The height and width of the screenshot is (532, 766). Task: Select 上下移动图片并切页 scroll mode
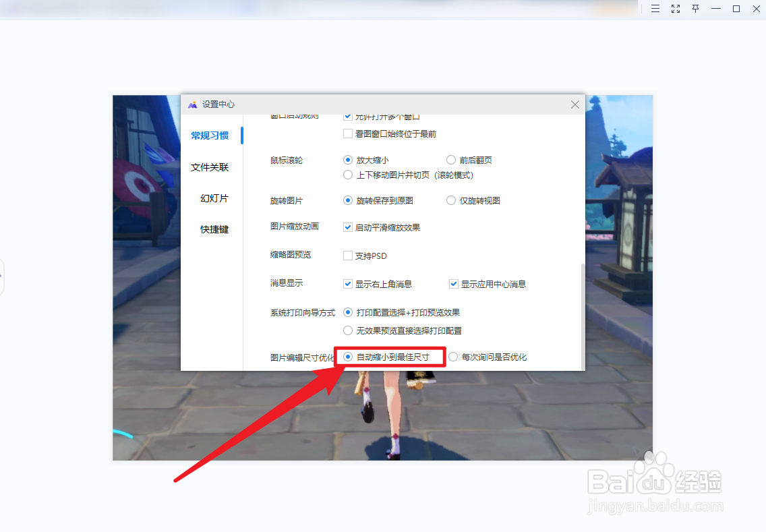point(348,175)
